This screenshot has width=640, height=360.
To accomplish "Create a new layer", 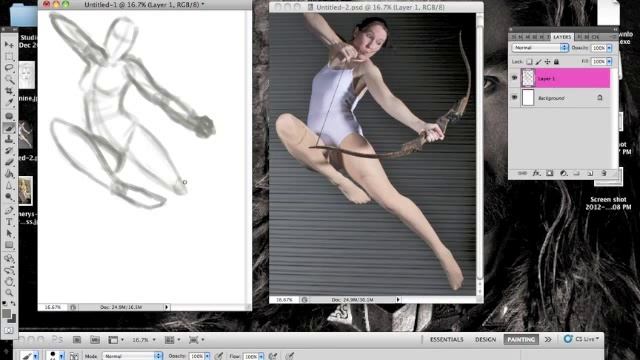I will pyautogui.click(x=590, y=173).
